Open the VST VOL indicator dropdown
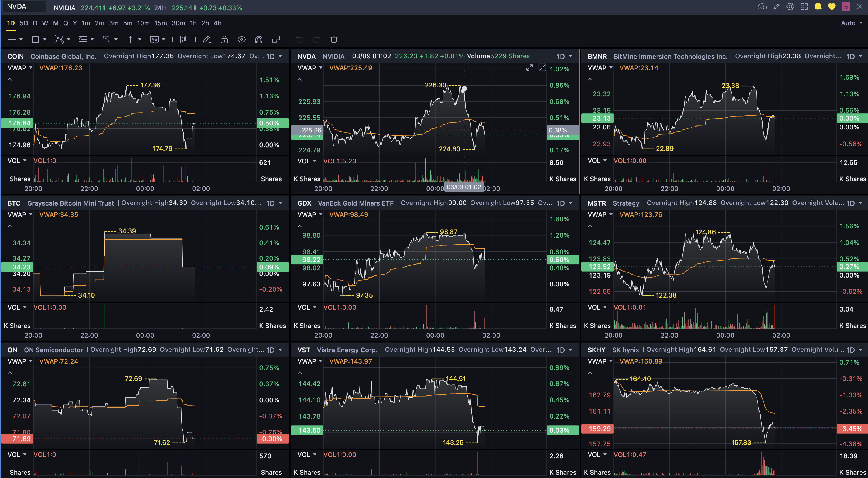 (x=307, y=455)
